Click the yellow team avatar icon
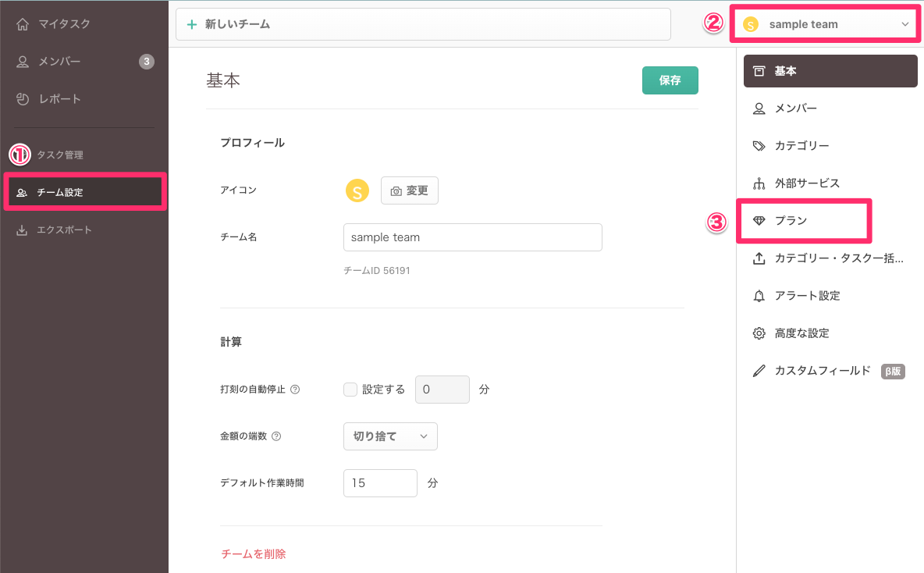This screenshot has width=924, height=573. (357, 190)
